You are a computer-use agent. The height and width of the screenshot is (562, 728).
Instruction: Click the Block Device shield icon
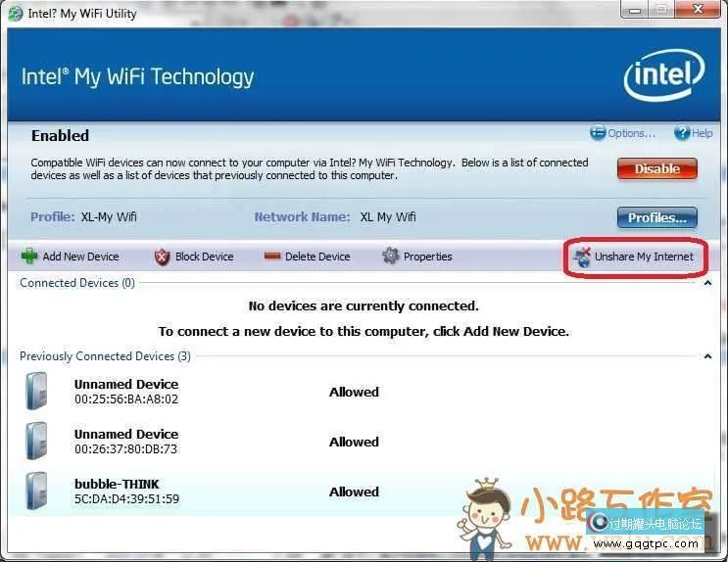(x=162, y=257)
